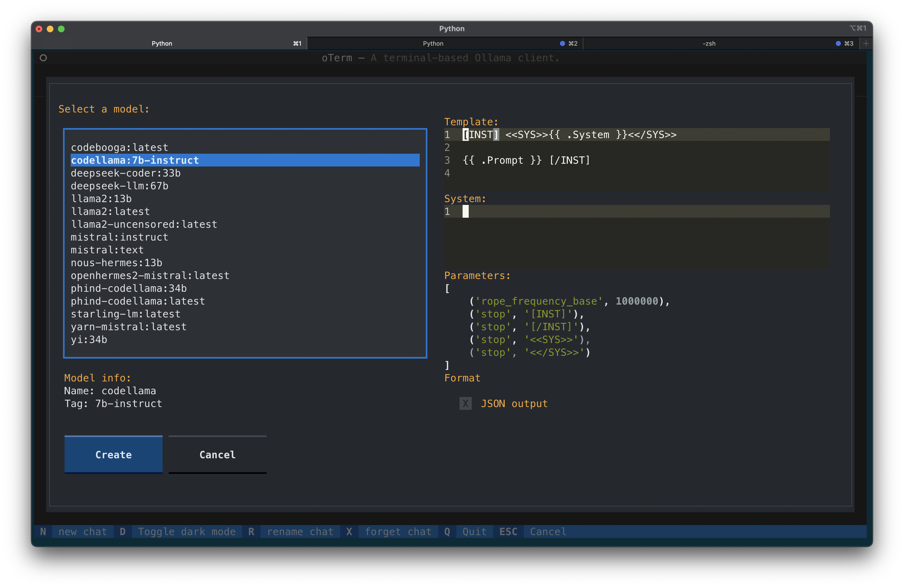This screenshot has height=588, width=904.
Task: Toggle the JSON output checkbox
Action: tap(465, 403)
